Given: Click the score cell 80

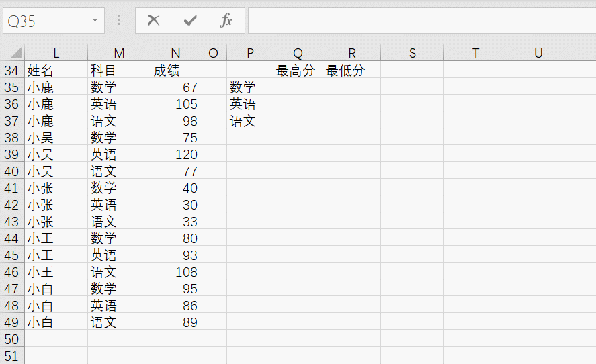Looking at the screenshot, I should (175, 238).
